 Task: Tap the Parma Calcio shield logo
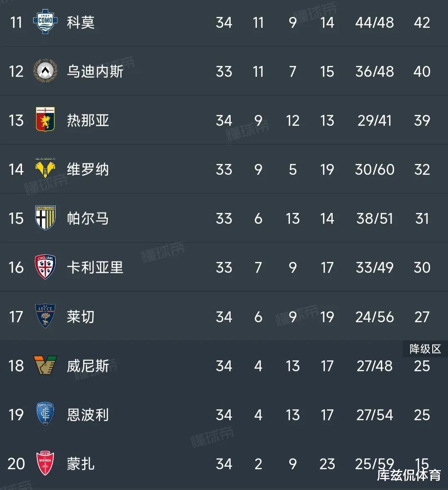point(45,218)
